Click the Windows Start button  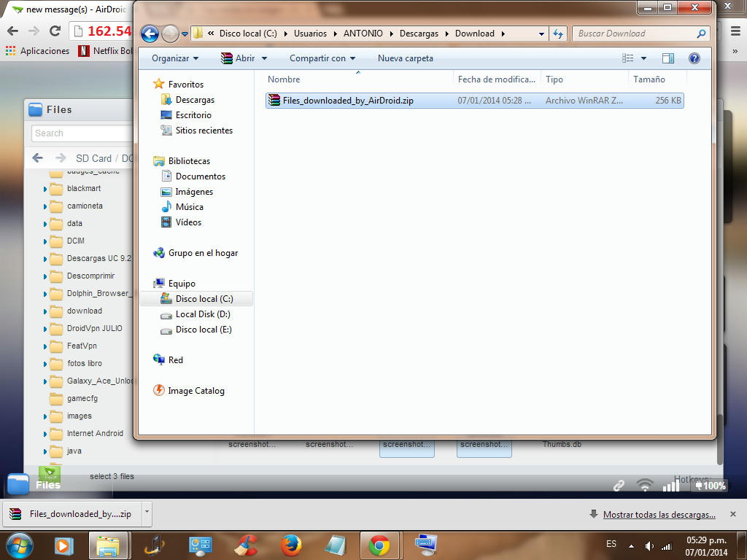[20, 545]
